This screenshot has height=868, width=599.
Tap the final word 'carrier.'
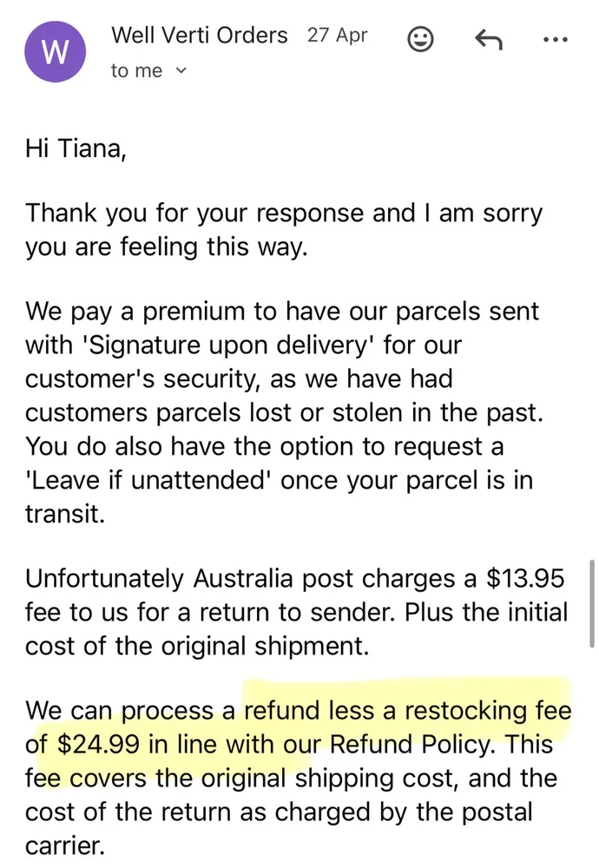click(x=64, y=846)
